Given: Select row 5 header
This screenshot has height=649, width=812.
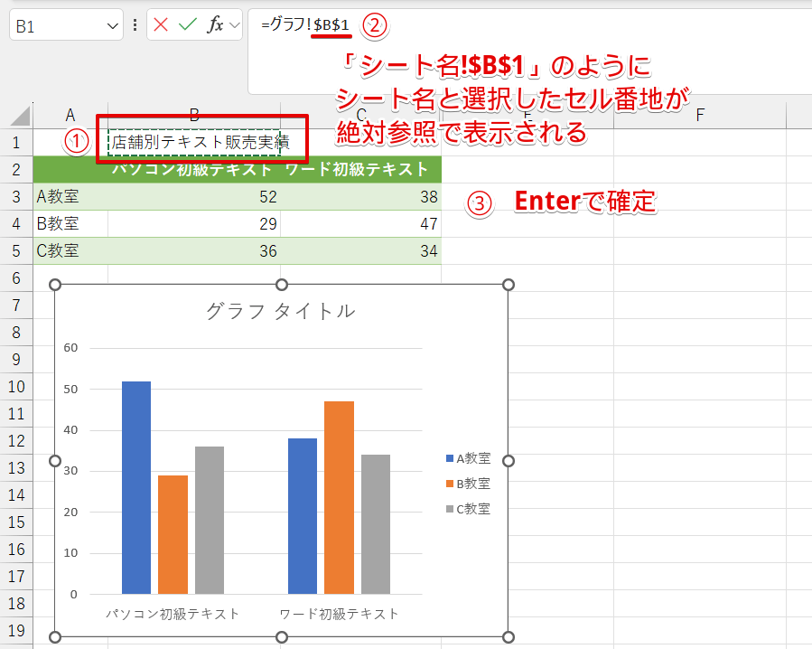Looking at the screenshot, I should (x=16, y=251).
